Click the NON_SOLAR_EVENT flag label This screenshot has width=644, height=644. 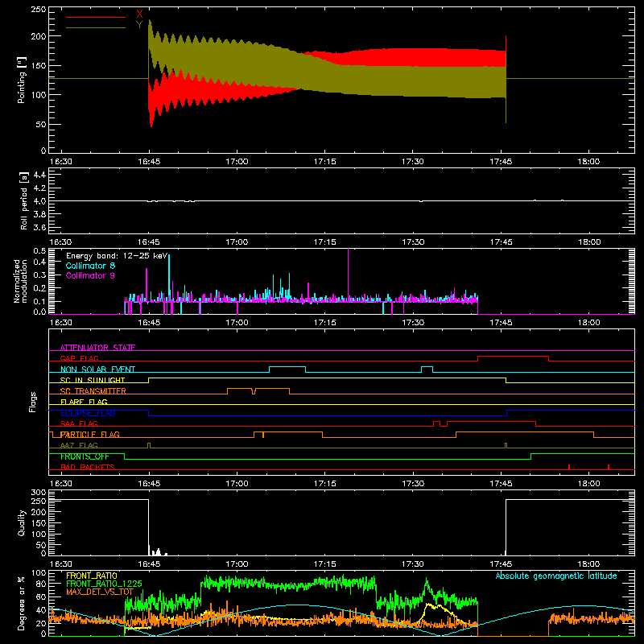click(x=97, y=369)
